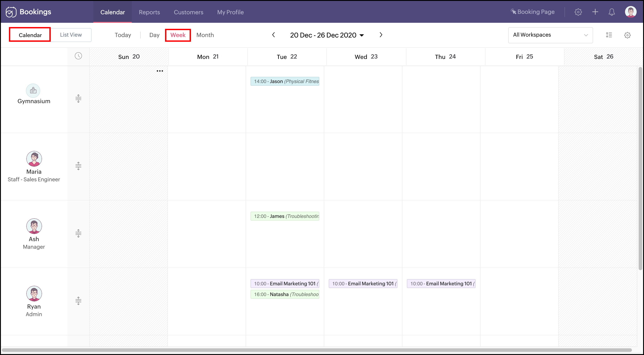Click the notifications bell icon
The image size is (644, 355).
coord(611,12)
